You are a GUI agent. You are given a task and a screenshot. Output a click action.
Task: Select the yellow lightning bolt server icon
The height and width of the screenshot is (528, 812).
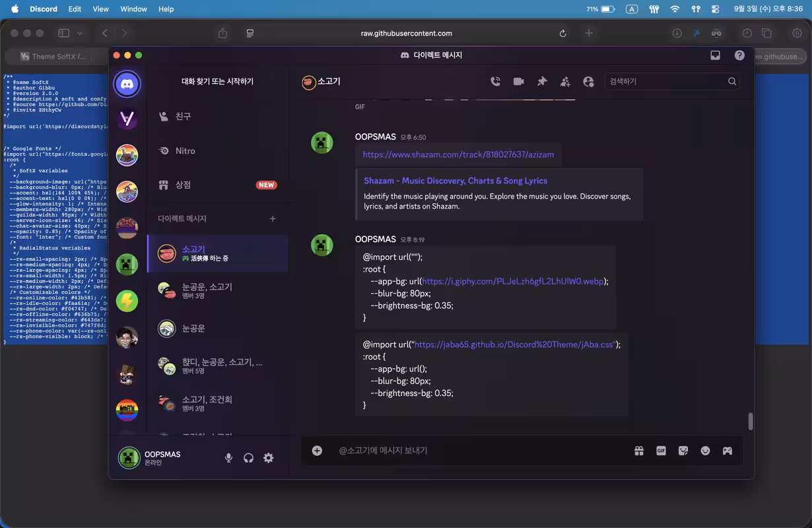pyautogui.click(x=127, y=301)
